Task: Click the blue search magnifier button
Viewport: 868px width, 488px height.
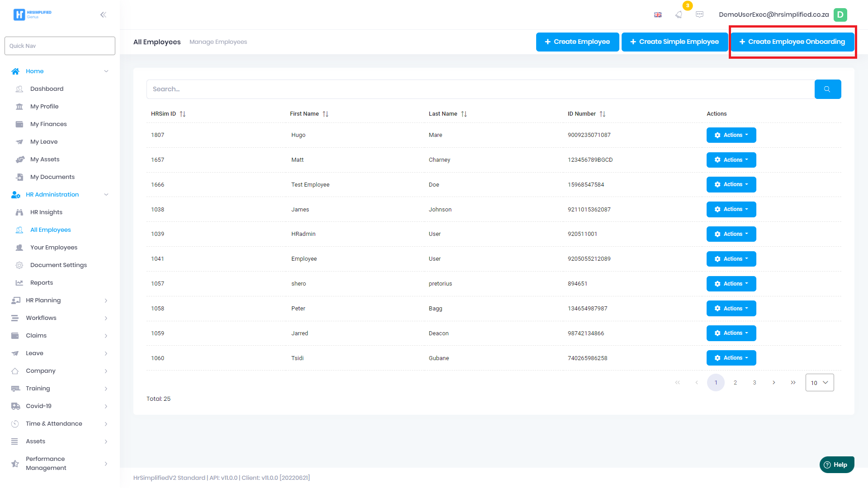Action: (x=827, y=89)
